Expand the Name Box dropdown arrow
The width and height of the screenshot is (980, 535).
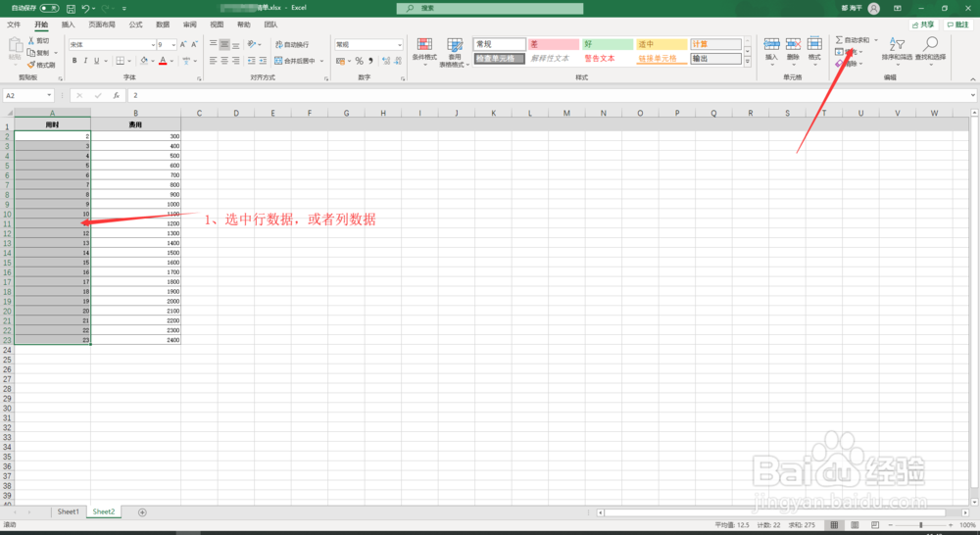pos(49,96)
